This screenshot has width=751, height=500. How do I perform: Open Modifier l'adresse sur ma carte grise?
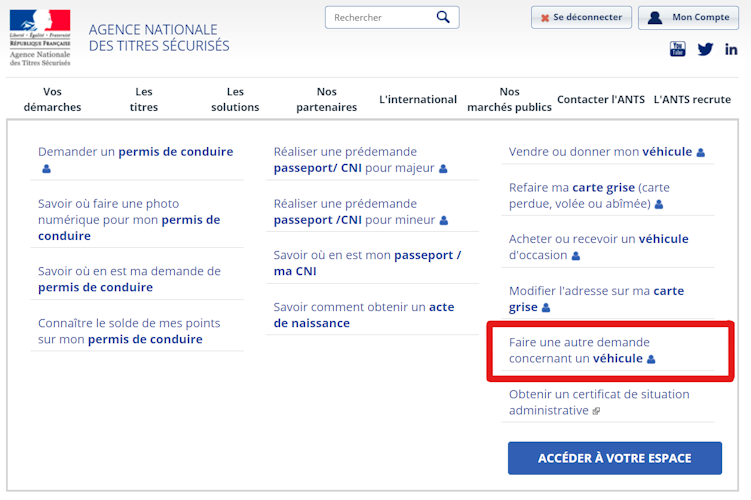point(597,298)
